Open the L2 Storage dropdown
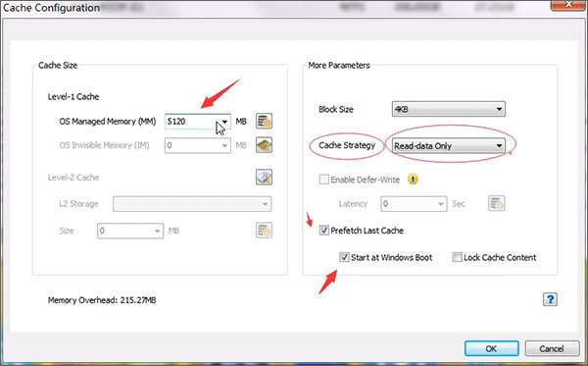Screen dimensions: 588x366 pos(192,204)
